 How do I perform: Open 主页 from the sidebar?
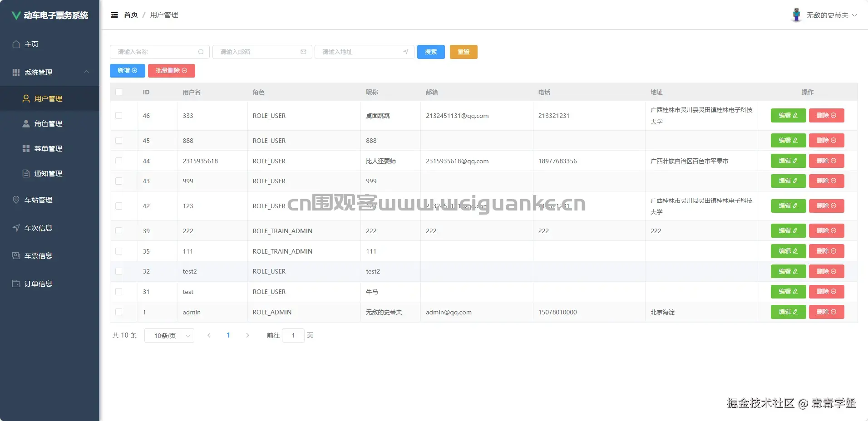pos(49,44)
